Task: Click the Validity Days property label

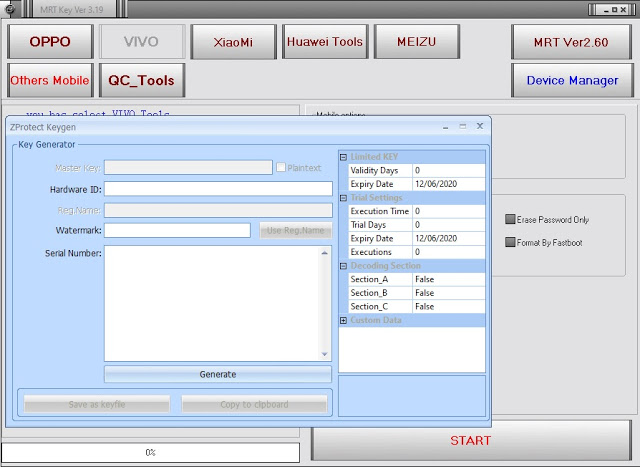Action: coord(374,170)
